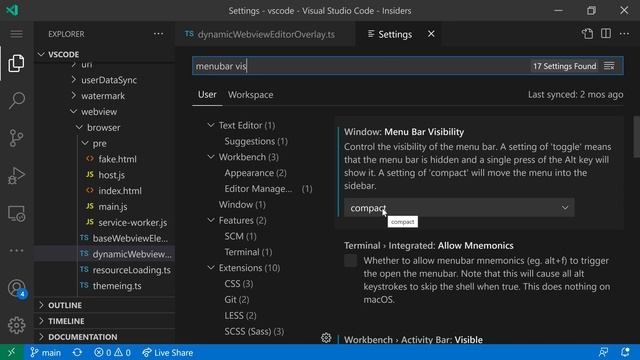Split the editor to the right

606,34
